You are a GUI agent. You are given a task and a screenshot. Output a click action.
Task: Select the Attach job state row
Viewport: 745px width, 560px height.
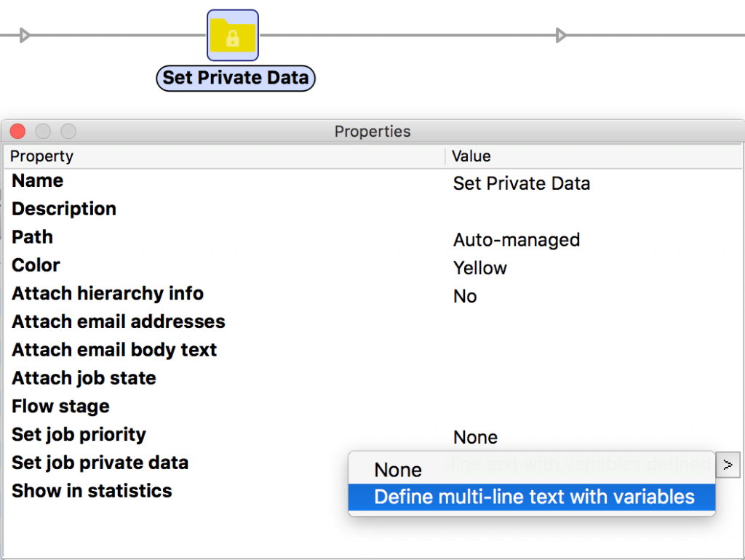[x=84, y=378]
